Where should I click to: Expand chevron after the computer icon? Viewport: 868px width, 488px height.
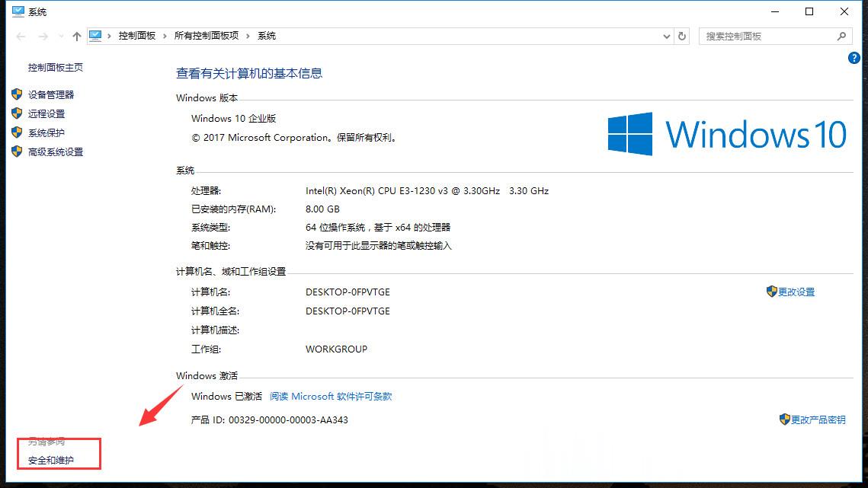(109, 36)
